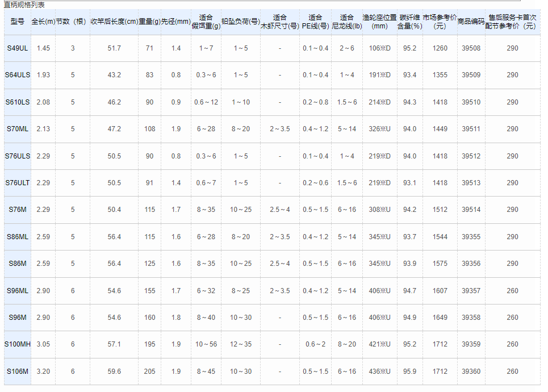Click PE line range 0.6～2
The height and width of the screenshot is (392, 548).
tap(316, 344)
